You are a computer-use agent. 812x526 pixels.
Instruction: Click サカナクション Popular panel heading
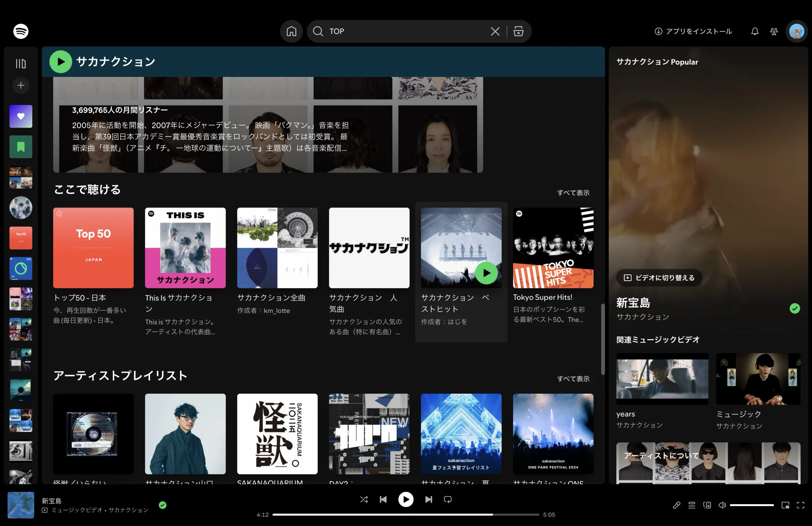657,62
